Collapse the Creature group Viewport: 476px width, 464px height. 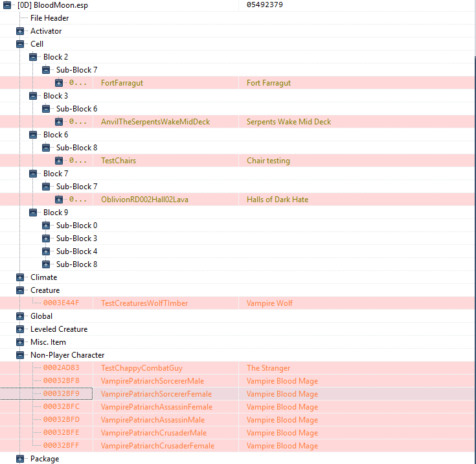pyautogui.click(x=19, y=290)
